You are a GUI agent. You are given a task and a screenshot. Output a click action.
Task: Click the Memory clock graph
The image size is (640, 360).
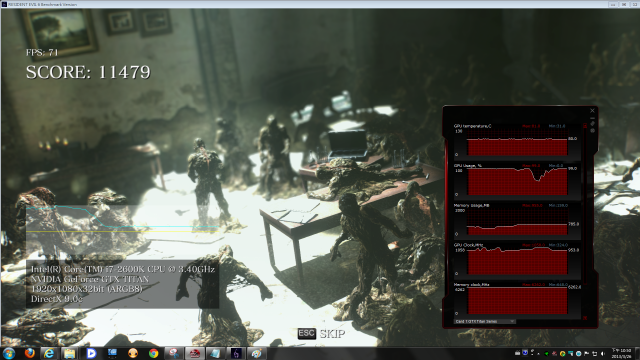(x=517, y=301)
